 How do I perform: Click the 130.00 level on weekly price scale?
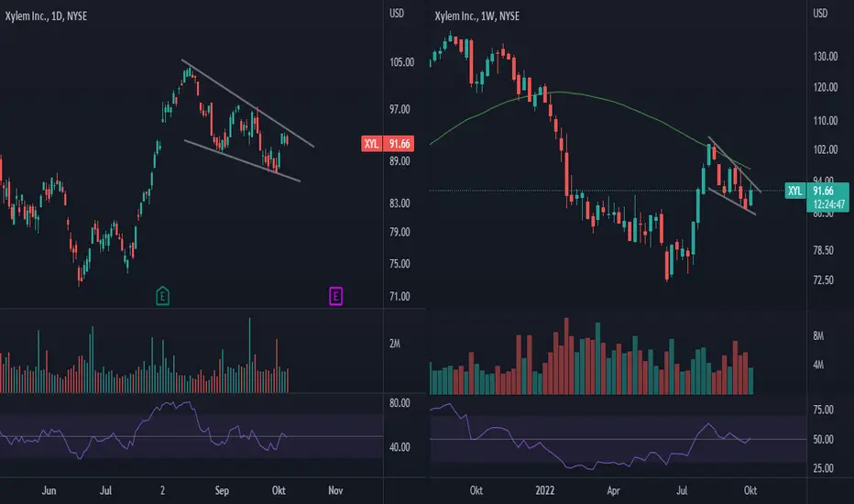826,57
